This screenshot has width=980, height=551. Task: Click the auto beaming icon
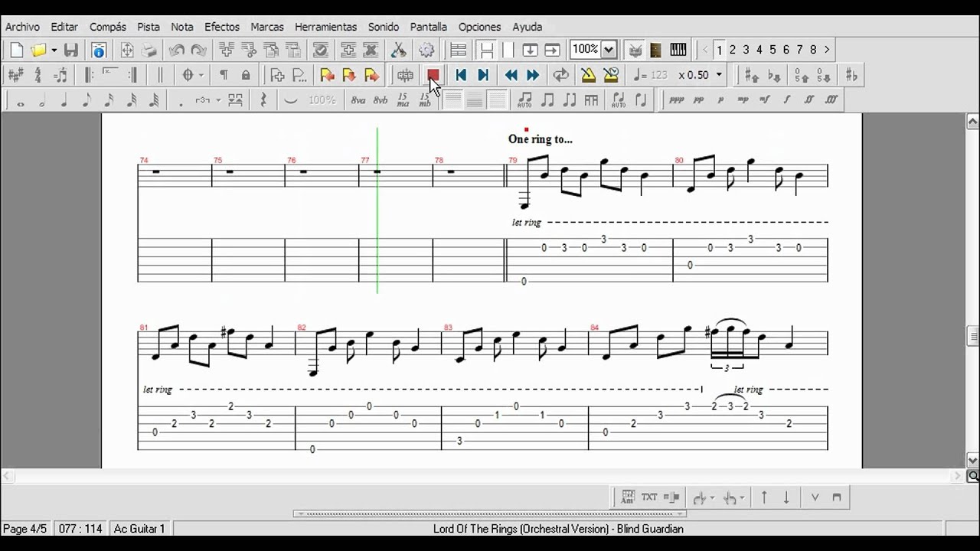pyautogui.click(x=524, y=100)
